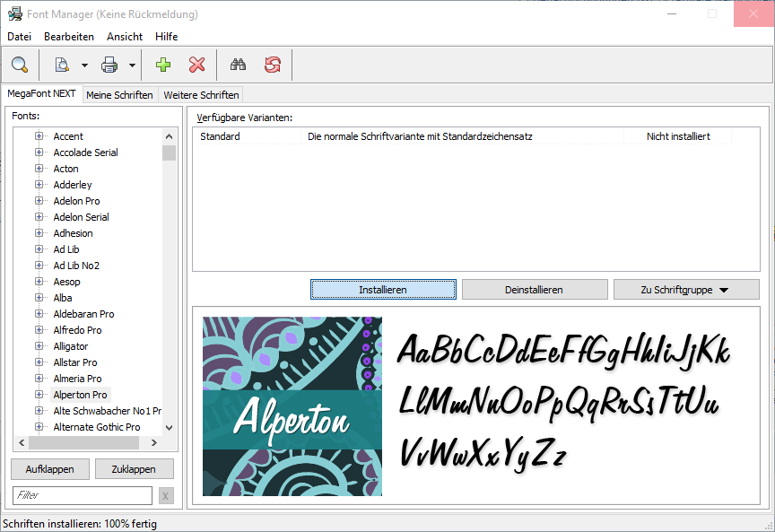775x532 pixels.
Task: Expand the Accent font node
Action: click(39, 136)
